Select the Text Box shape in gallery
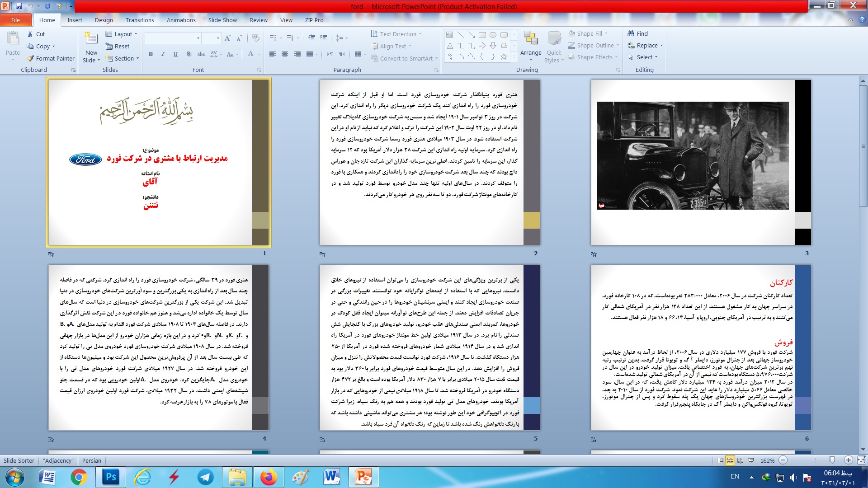Viewport: 868px width, 488px height. point(449,34)
